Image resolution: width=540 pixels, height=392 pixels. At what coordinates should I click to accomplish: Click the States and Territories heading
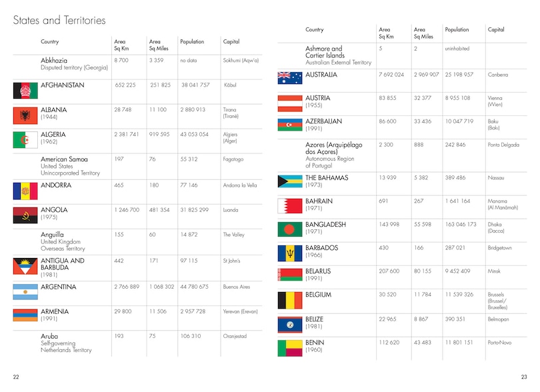pos(59,21)
